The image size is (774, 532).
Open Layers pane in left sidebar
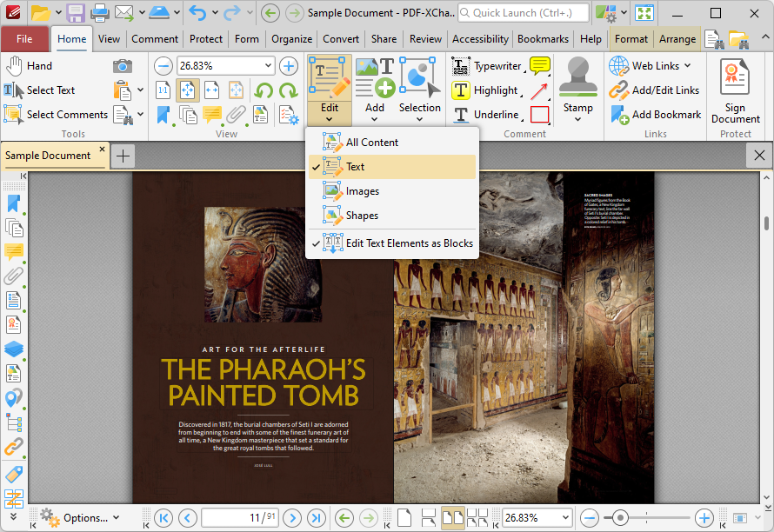point(14,349)
